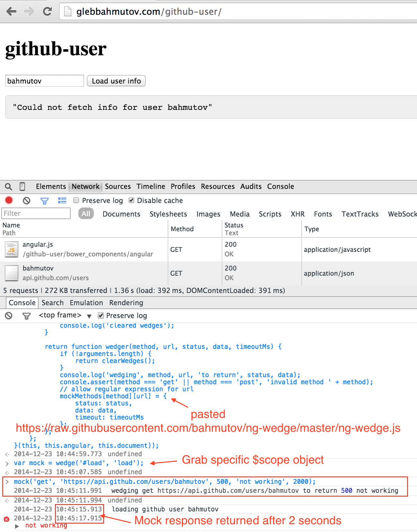Filter requests by Images
Viewport: 417px width, 532px height.
point(208,214)
